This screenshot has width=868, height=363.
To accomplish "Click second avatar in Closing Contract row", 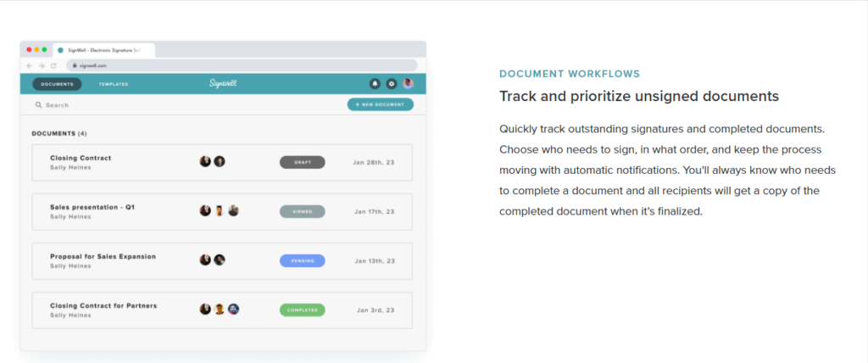I will click(220, 161).
